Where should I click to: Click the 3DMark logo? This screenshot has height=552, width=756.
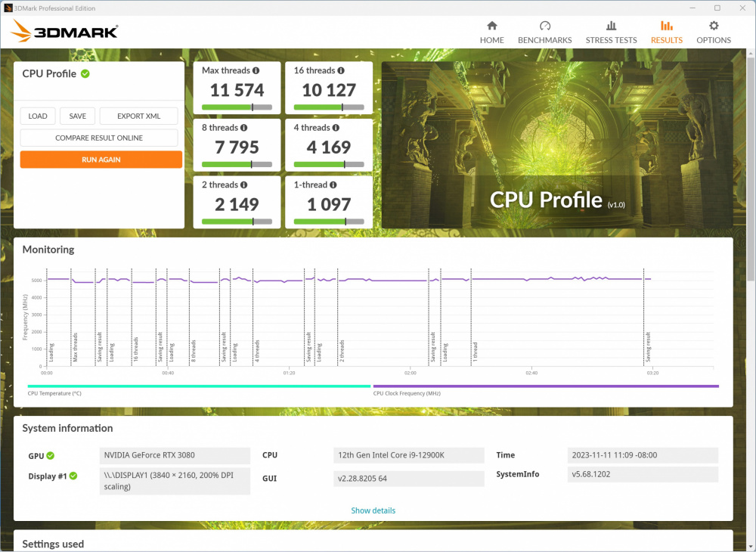[x=64, y=31]
